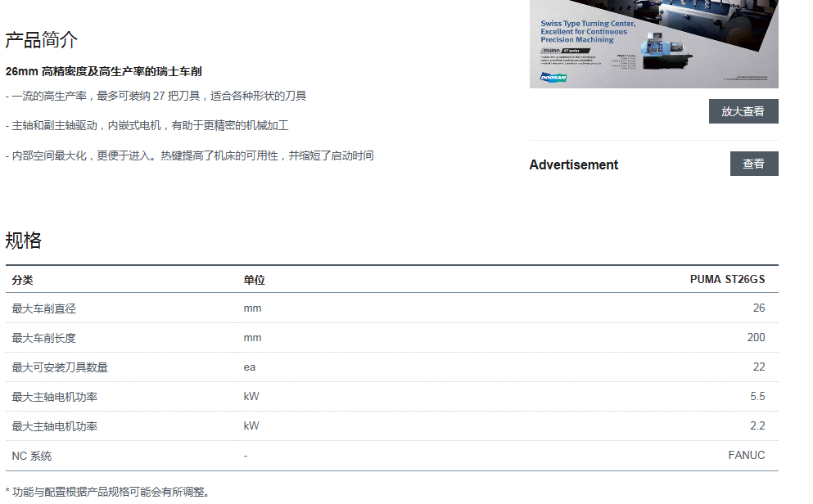Click the Advertisement label

click(573, 164)
